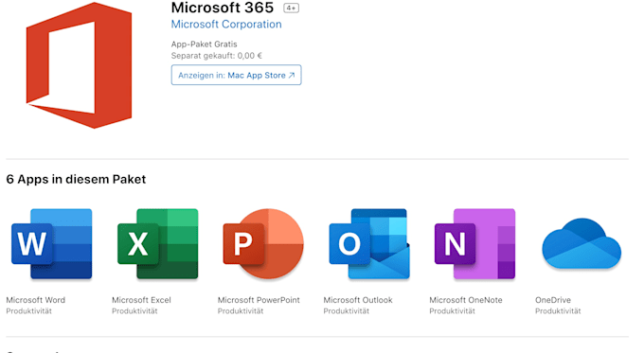Open the Microsoft PowerPoint app icon
Screen dimensions: 644x353
(x=263, y=244)
